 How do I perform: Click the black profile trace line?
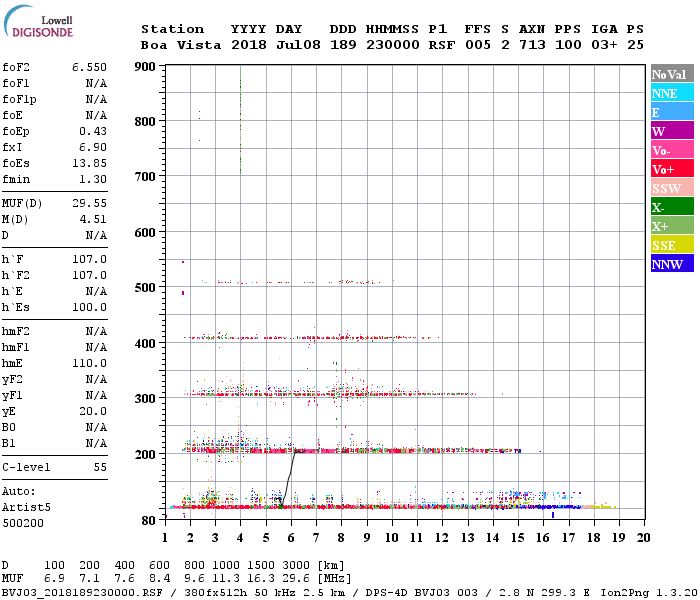pyautogui.click(x=289, y=480)
